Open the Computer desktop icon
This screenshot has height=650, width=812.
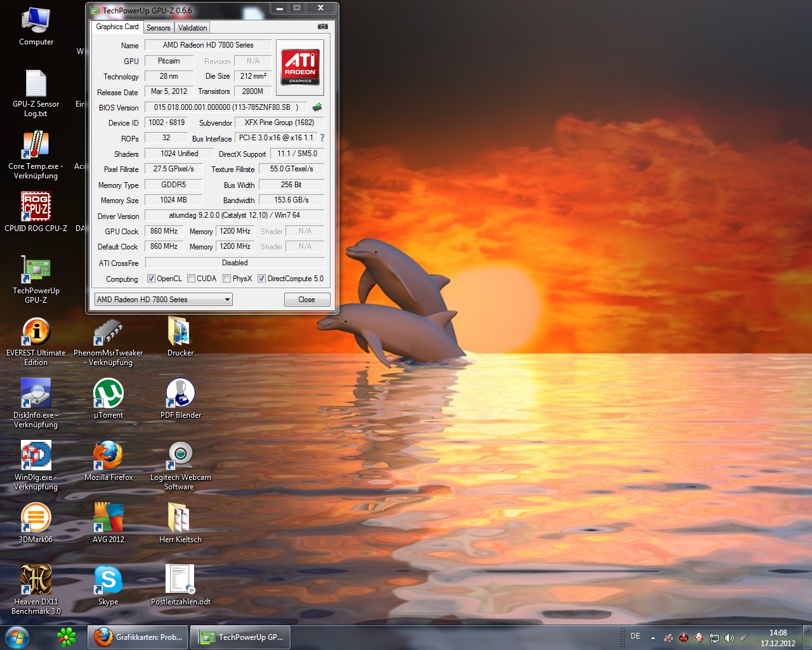36,27
